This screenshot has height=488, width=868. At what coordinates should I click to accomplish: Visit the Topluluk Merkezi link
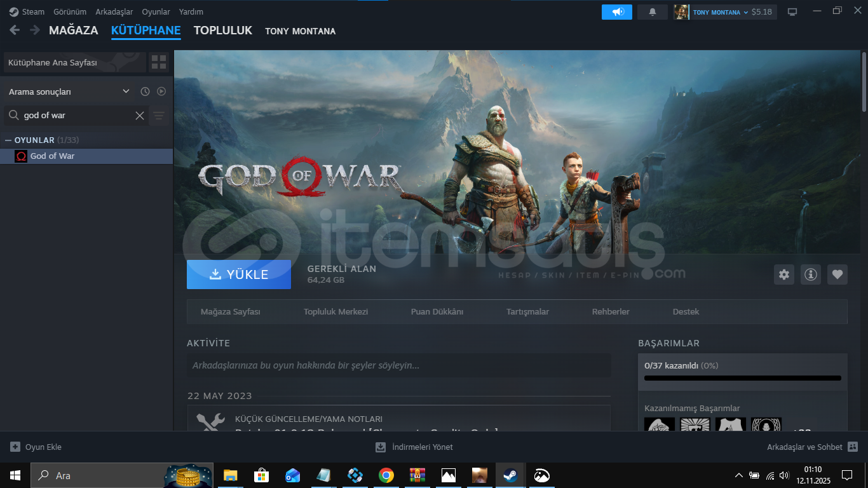pyautogui.click(x=336, y=312)
